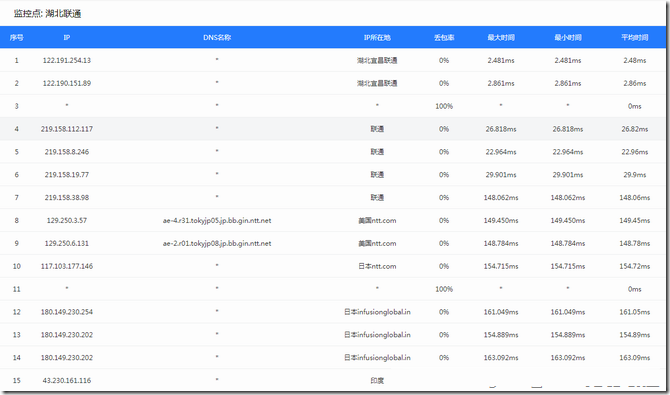Select IP address 129.250.6.131

tap(67, 243)
